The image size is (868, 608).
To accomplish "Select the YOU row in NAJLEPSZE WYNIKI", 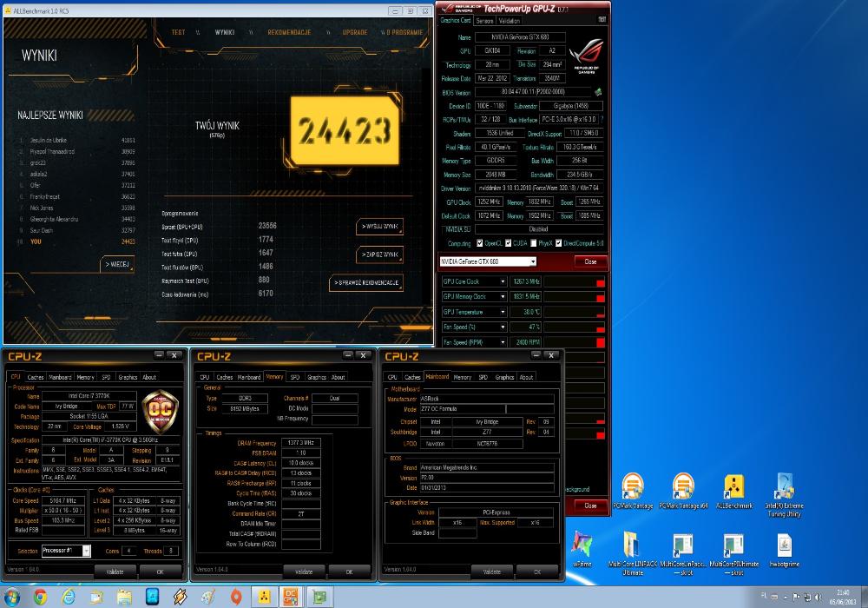I will (x=77, y=241).
